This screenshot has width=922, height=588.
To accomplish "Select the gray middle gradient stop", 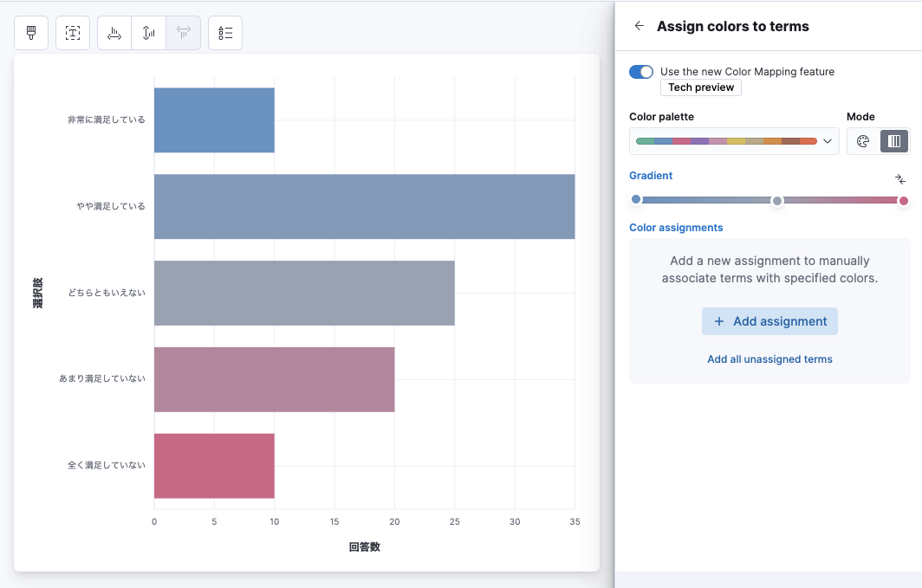I will [777, 201].
